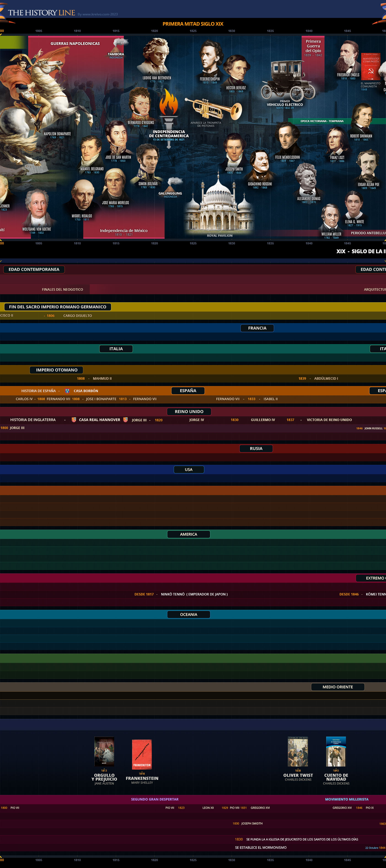Select the Jose Maria Morelos portrait
Viewport: 386px width, 868px height.
pyautogui.click(x=115, y=185)
